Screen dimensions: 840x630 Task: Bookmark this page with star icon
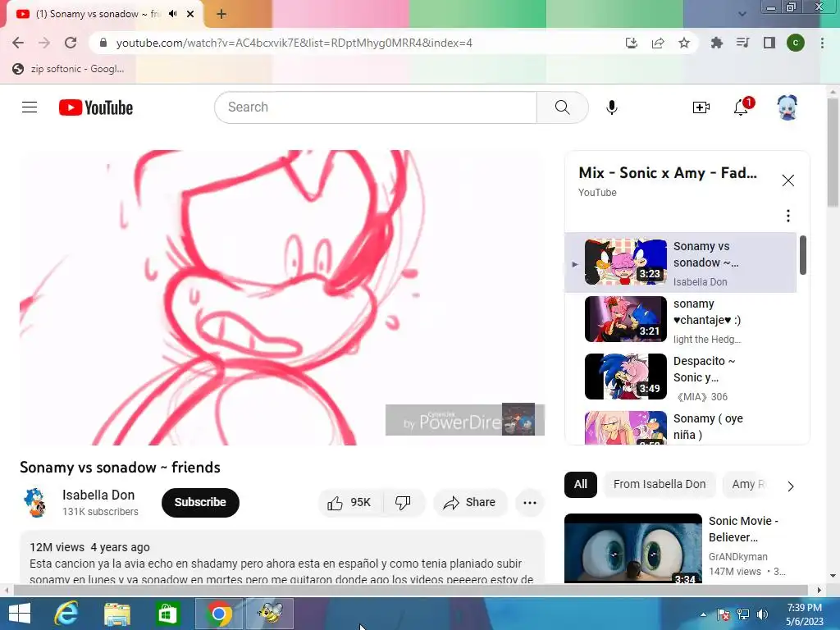(x=683, y=43)
